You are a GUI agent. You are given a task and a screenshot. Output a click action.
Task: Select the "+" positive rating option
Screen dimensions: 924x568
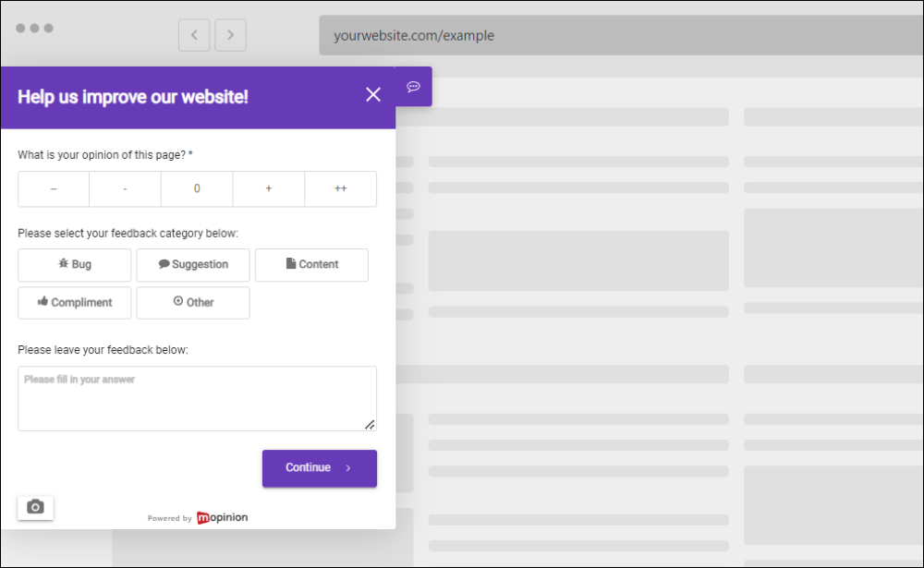click(268, 188)
